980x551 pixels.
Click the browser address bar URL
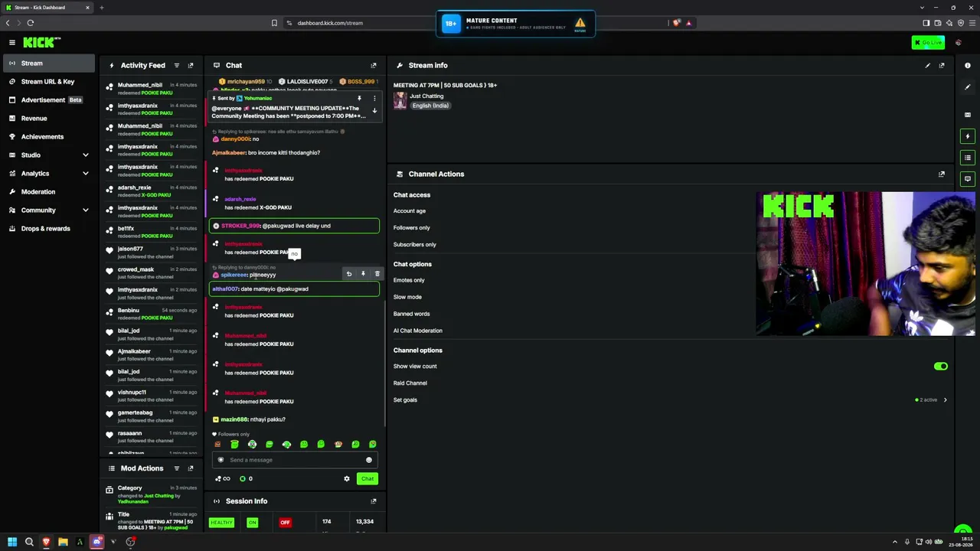tap(330, 23)
